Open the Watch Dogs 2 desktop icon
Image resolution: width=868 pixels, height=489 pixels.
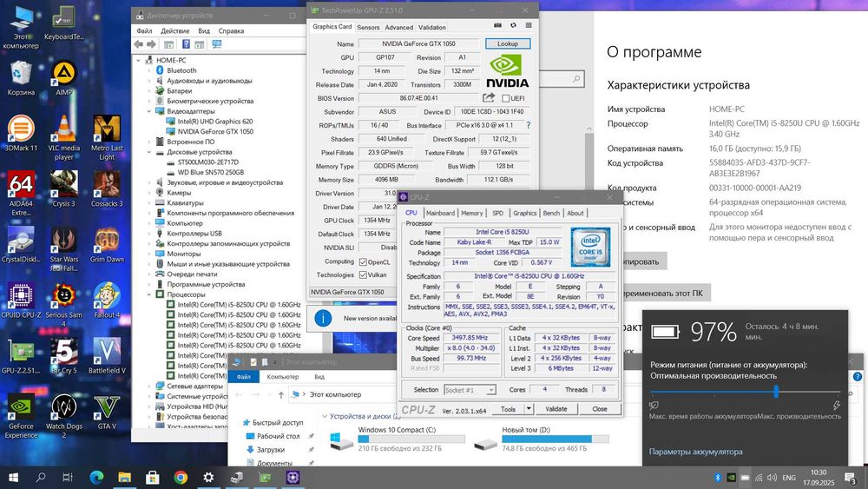[x=63, y=416]
